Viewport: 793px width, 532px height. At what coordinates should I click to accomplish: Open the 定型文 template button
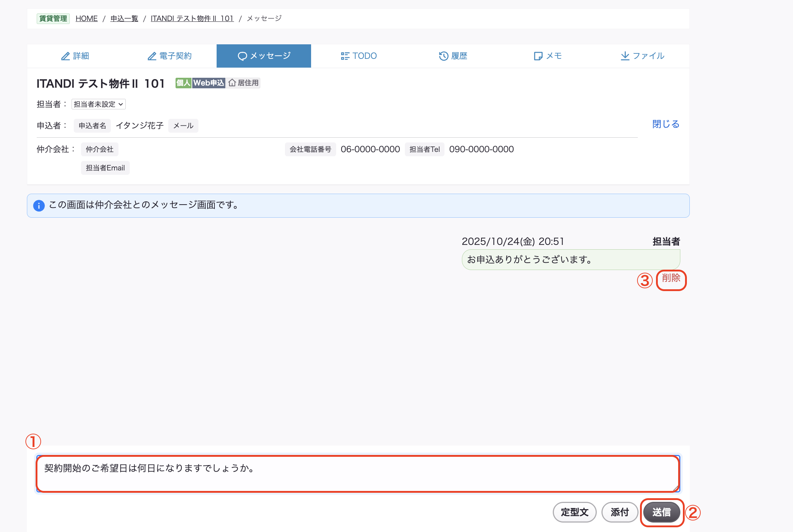575,512
